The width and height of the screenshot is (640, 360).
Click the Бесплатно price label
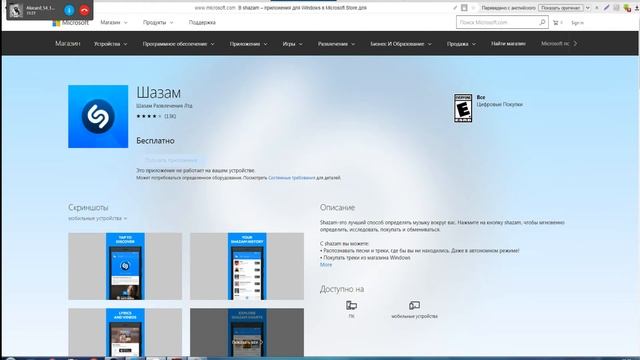[x=156, y=140]
